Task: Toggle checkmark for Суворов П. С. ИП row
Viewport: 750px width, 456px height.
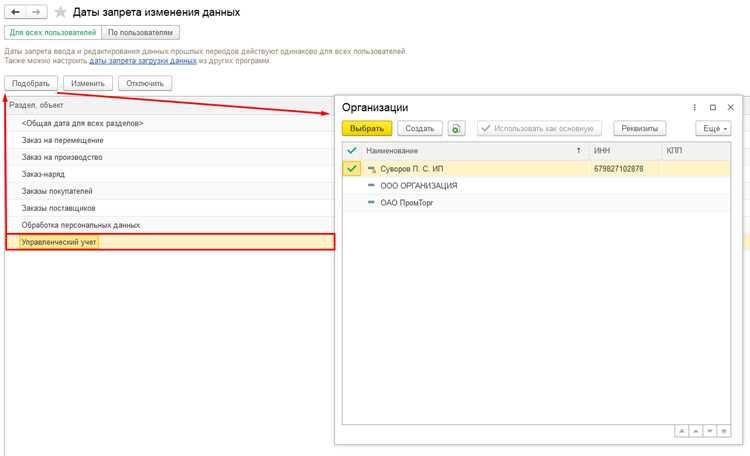Action: (x=352, y=168)
